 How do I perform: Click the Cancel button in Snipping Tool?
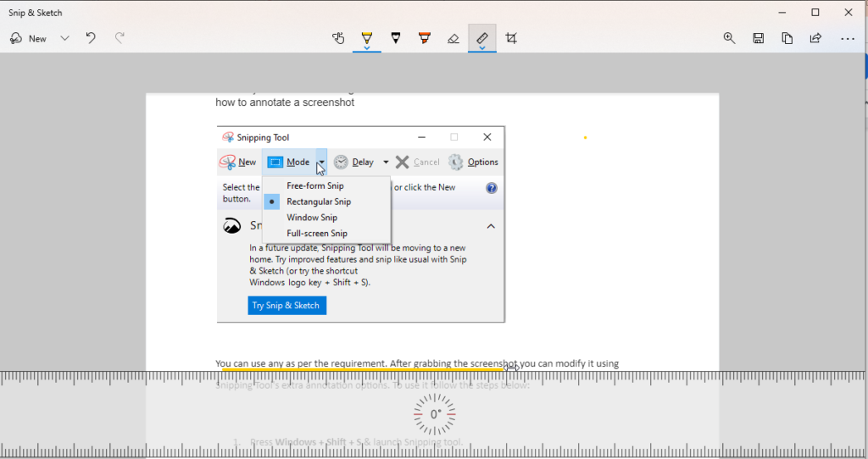point(417,162)
